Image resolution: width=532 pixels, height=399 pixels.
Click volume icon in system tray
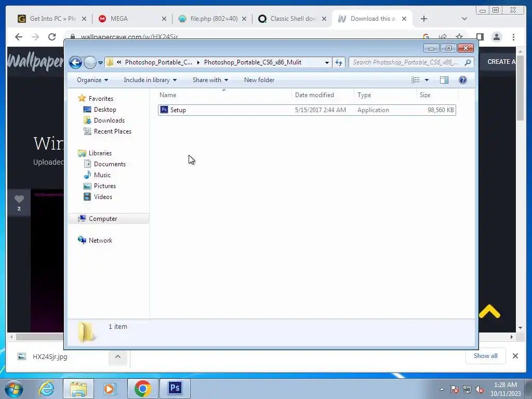480,390
